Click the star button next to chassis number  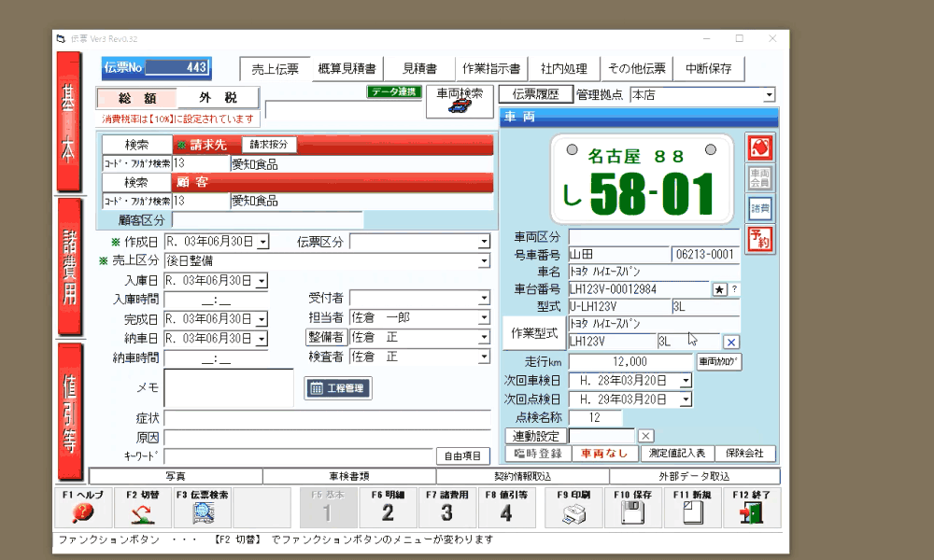click(x=719, y=289)
